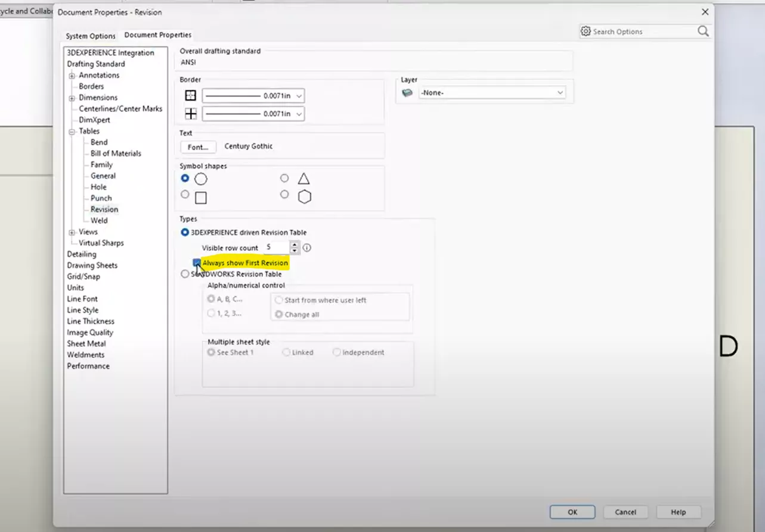This screenshot has width=765, height=532.
Task: Close the Document Properties dialog
Action: pyautogui.click(x=705, y=12)
